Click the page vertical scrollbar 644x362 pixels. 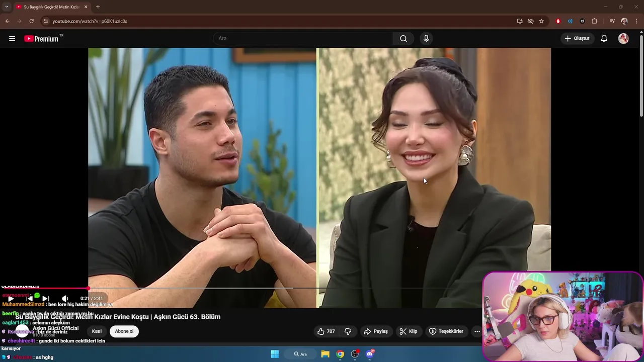[x=641, y=75]
